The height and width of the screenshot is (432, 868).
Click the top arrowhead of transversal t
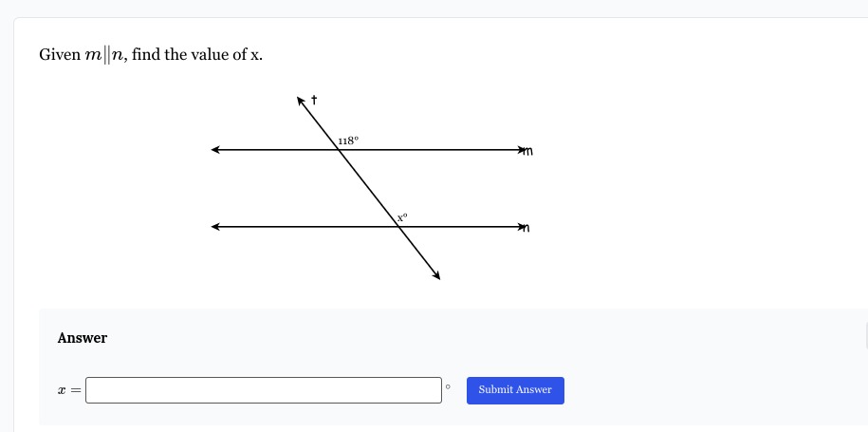[301, 101]
